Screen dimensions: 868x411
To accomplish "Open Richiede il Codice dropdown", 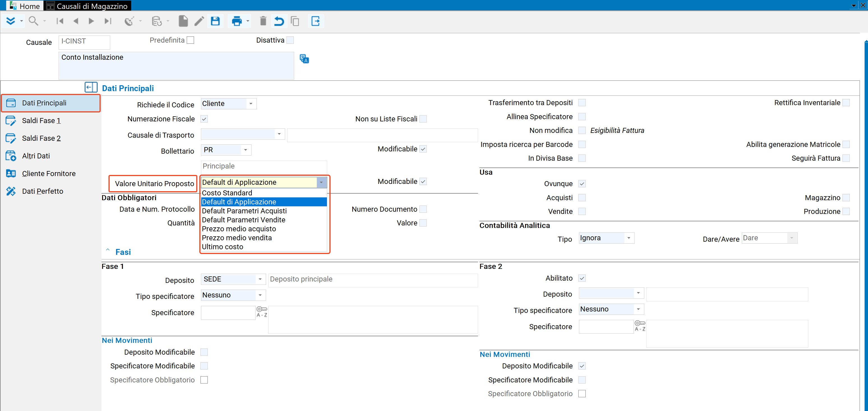I will (x=251, y=104).
